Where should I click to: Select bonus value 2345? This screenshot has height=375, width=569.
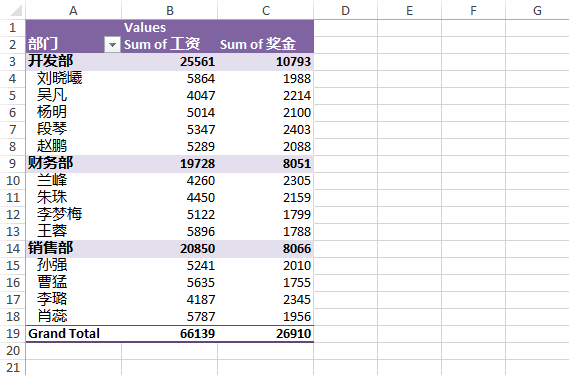click(x=297, y=299)
